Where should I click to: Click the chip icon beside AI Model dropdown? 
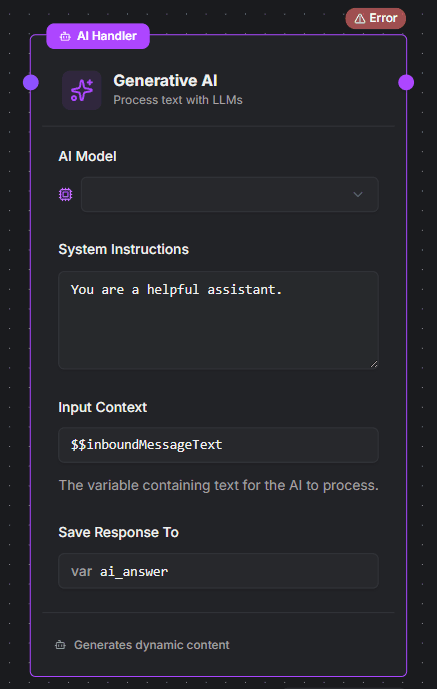coord(65,194)
